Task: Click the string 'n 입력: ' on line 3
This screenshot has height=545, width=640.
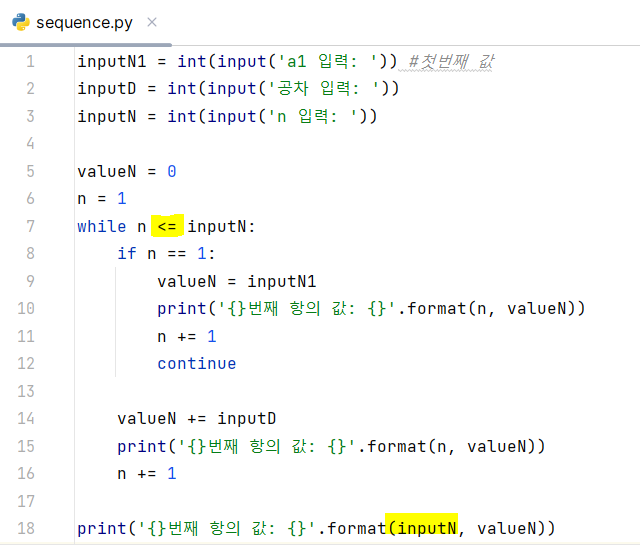Action: [313, 116]
